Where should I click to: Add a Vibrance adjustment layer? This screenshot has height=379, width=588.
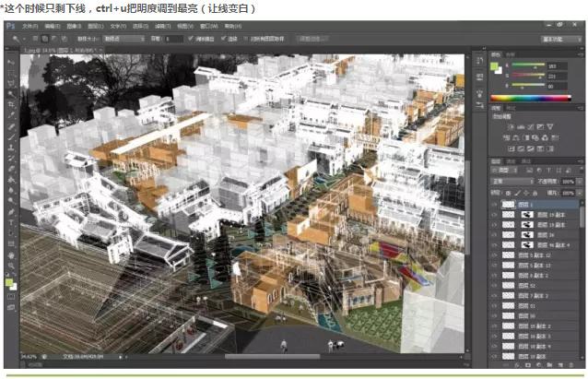[549, 127]
